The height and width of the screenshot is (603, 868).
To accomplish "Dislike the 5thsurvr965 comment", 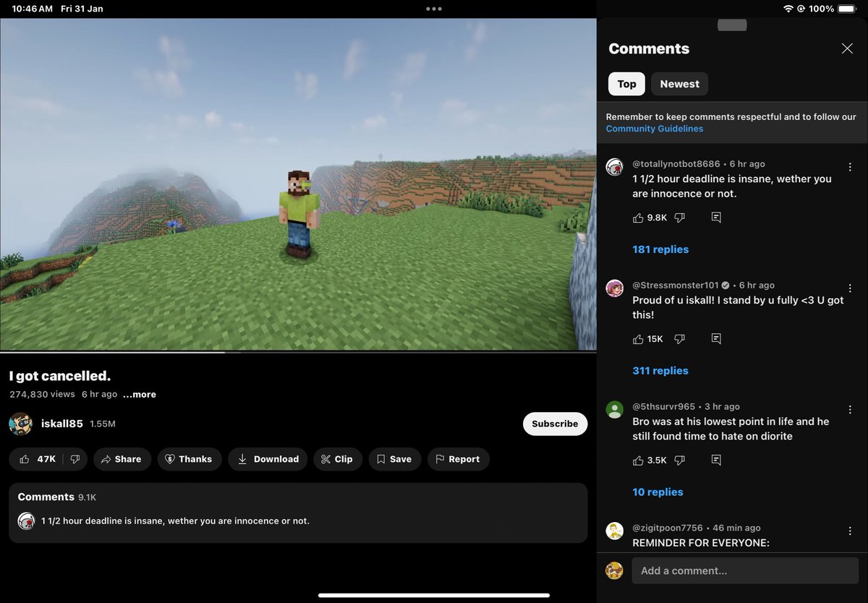I will point(679,461).
